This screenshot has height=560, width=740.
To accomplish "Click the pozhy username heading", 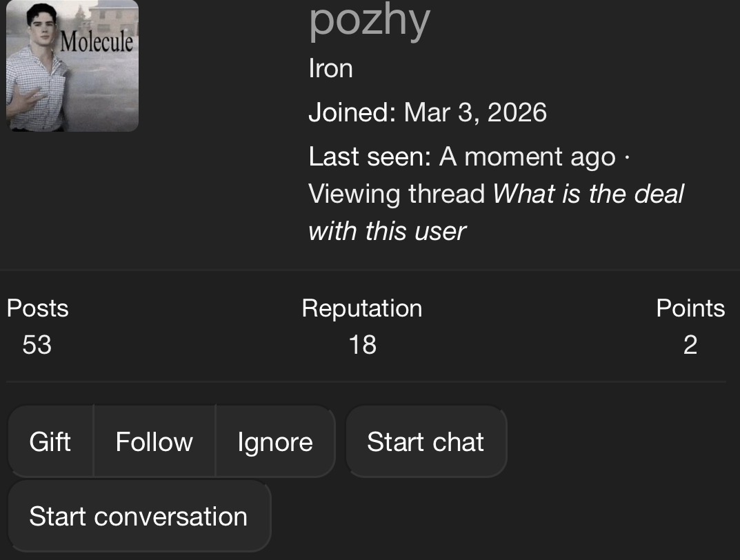I will click(x=370, y=22).
